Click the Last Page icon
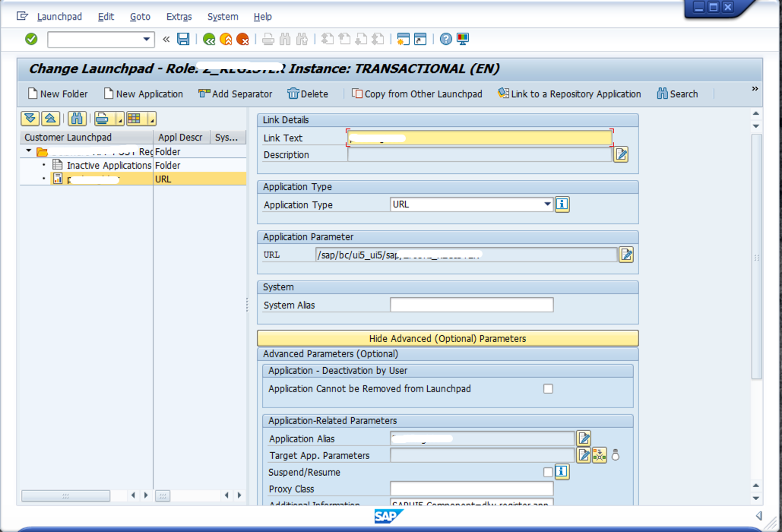This screenshot has width=782, height=532. (x=378, y=39)
